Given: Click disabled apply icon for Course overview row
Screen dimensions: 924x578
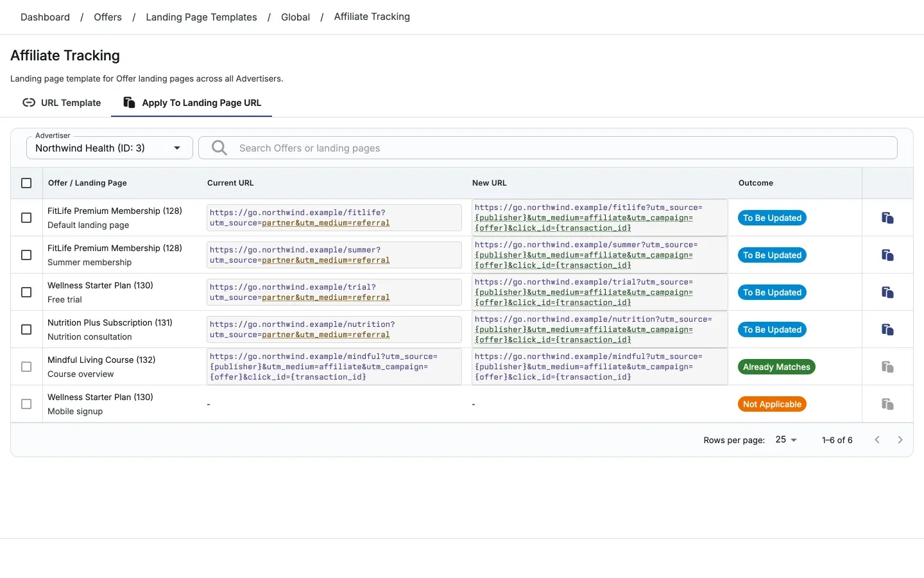Looking at the screenshot, I should pyautogui.click(x=887, y=367).
